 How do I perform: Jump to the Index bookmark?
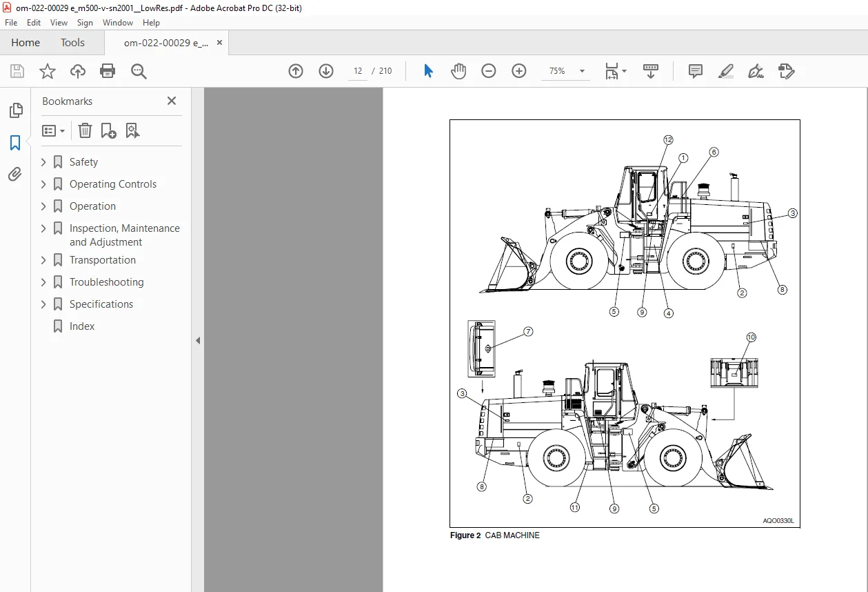click(82, 326)
